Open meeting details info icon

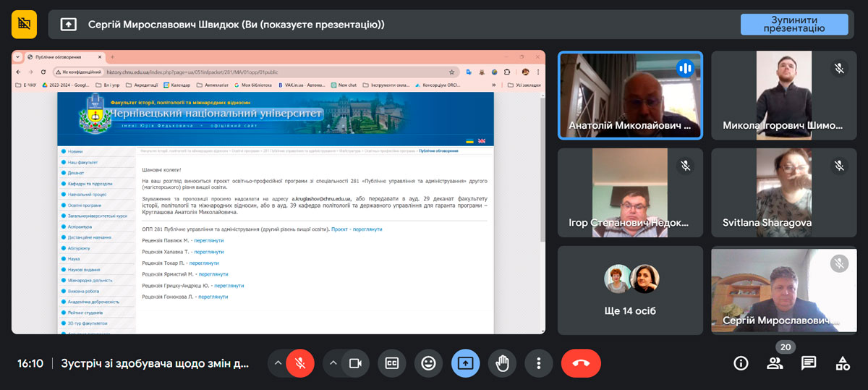(x=741, y=363)
